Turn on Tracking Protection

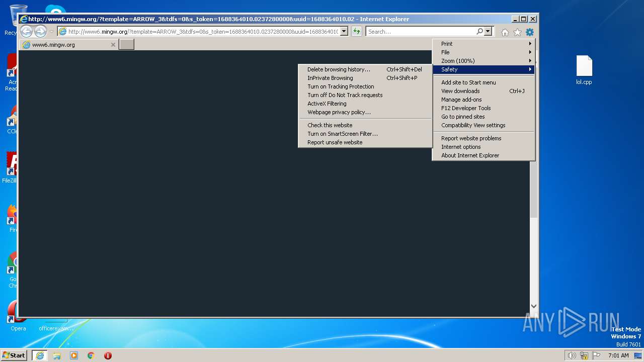point(365,86)
